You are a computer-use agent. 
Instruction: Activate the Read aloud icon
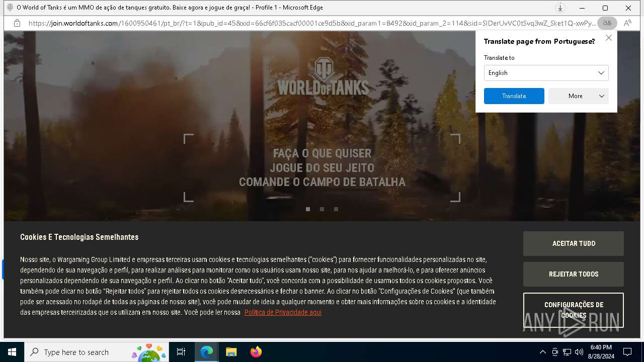pyautogui.click(x=627, y=23)
